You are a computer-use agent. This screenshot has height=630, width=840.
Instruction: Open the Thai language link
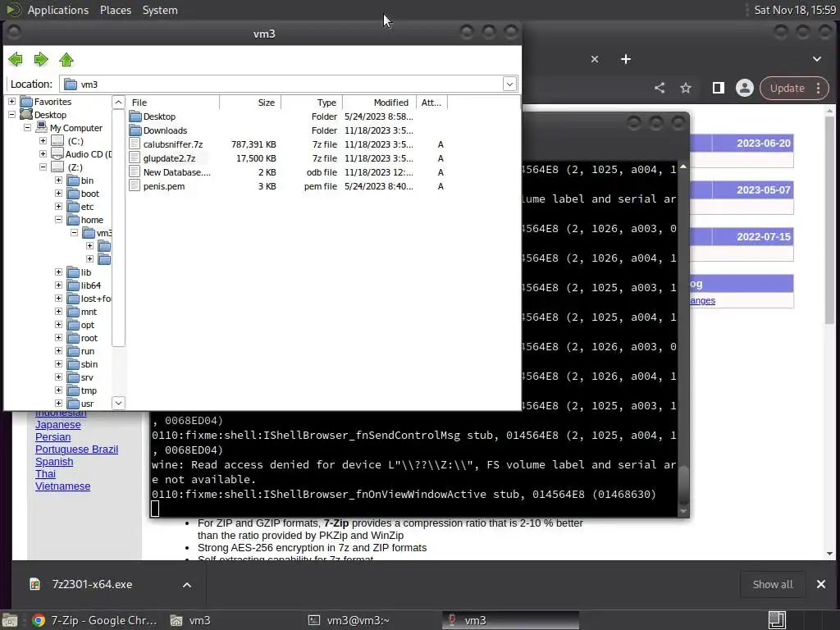pyautogui.click(x=46, y=474)
